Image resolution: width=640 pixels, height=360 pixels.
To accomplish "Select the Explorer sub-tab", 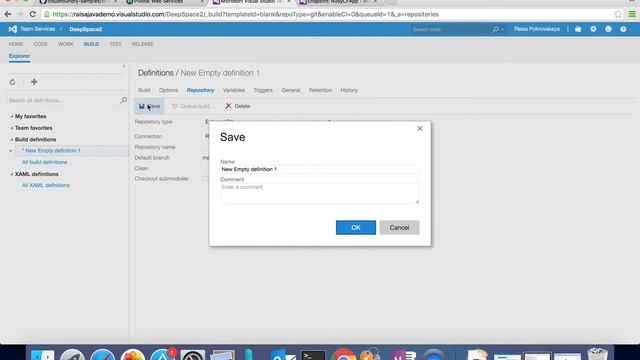I will pos(19,56).
